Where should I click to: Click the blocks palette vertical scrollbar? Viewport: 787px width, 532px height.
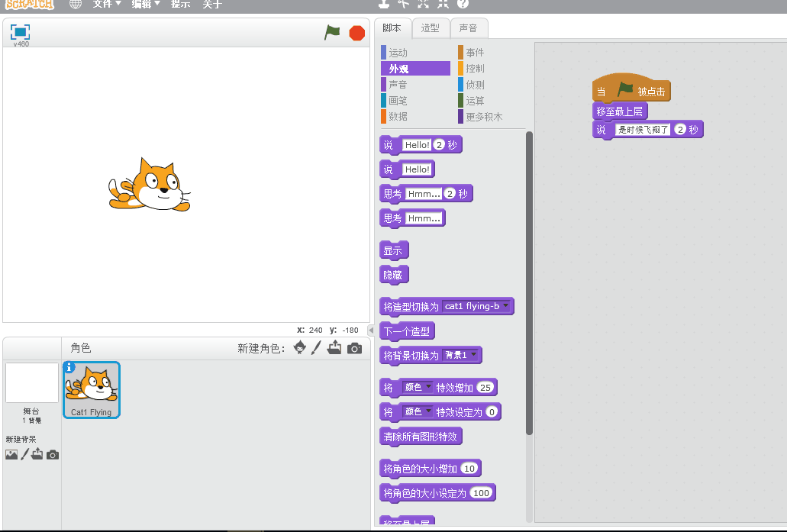pyautogui.click(x=529, y=283)
